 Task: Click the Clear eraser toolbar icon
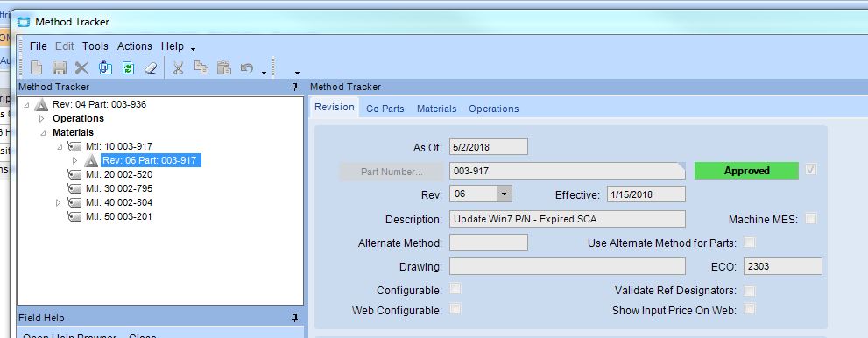point(151,68)
